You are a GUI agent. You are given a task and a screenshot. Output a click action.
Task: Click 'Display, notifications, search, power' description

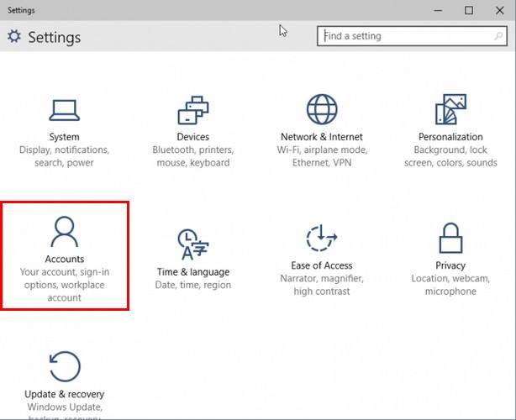pyautogui.click(x=64, y=156)
